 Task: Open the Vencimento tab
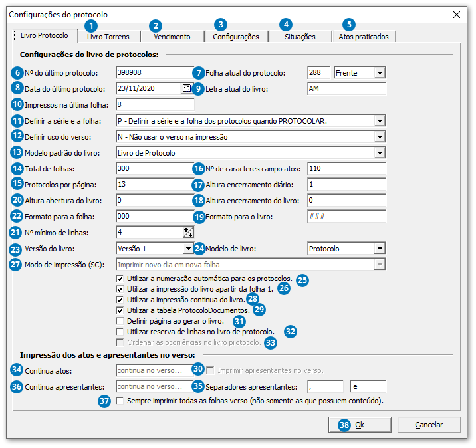pyautogui.click(x=172, y=37)
